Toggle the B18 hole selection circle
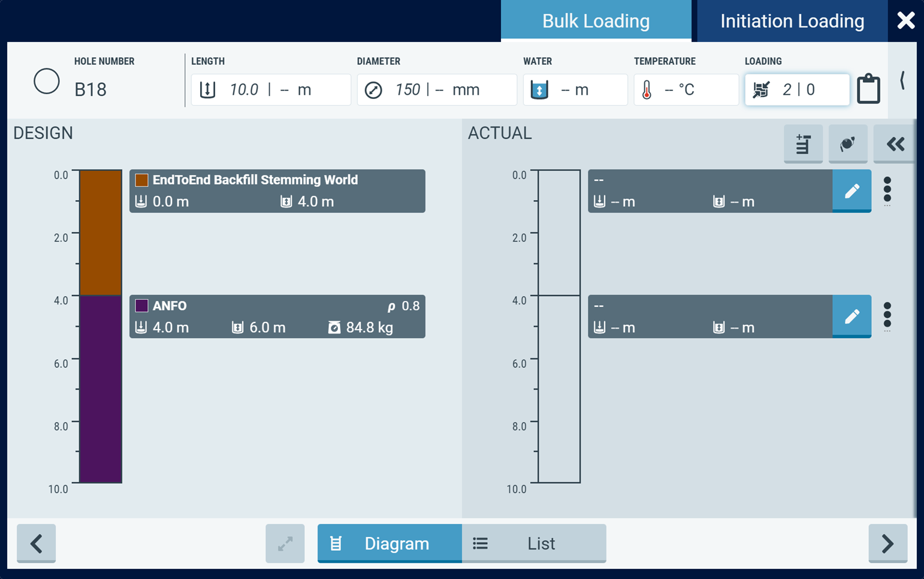The height and width of the screenshot is (579, 924). tap(46, 81)
